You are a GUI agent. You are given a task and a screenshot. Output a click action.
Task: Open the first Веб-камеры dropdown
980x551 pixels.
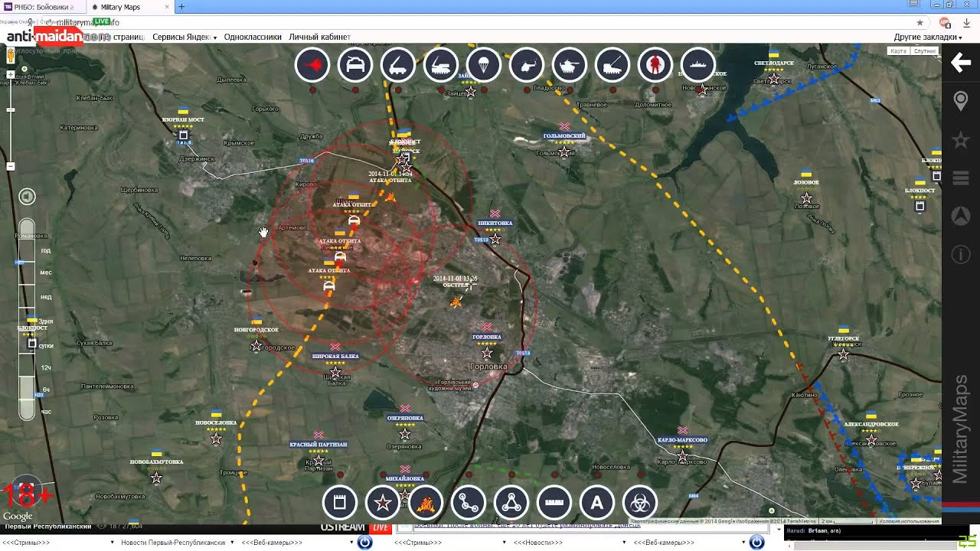[297, 543]
